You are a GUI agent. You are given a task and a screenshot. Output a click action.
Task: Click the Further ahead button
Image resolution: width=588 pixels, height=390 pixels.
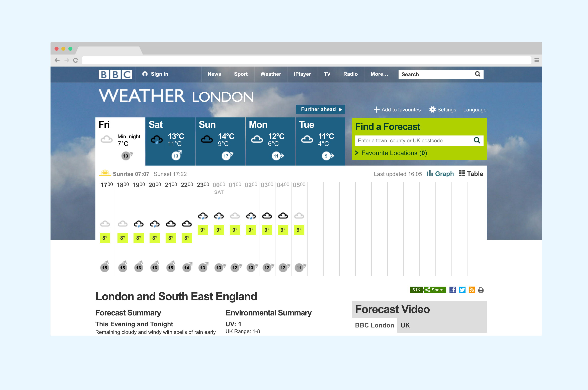(320, 109)
